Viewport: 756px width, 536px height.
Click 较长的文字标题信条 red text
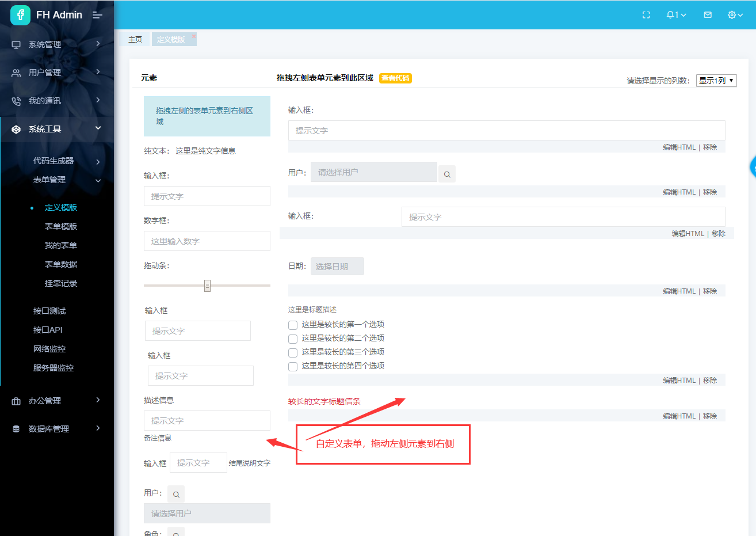pyautogui.click(x=324, y=402)
